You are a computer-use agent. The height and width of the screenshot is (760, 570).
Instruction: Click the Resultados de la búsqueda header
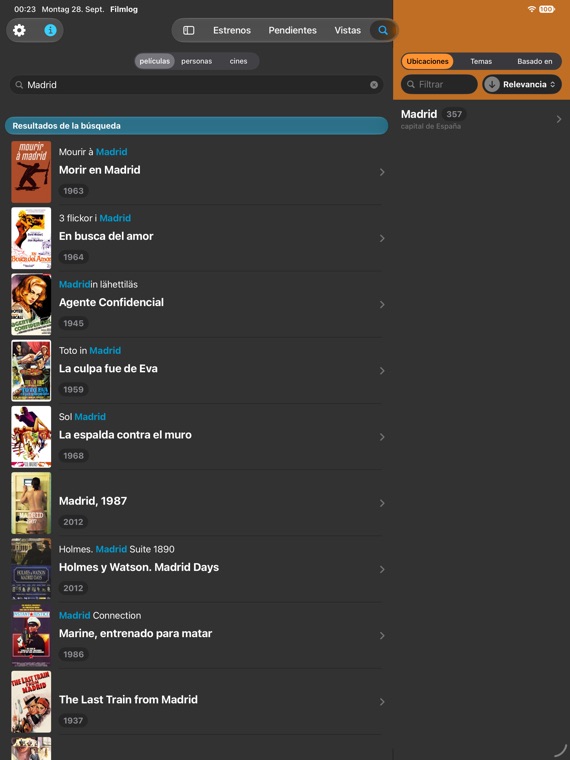coord(196,126)
